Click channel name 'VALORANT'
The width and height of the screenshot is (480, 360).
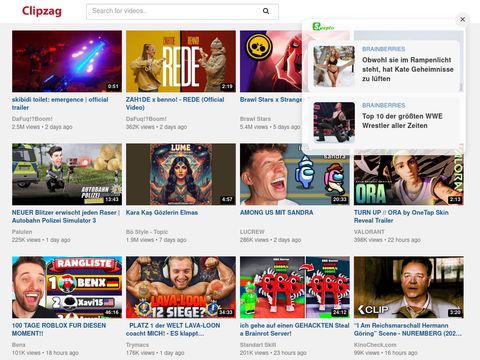(369, 232)
